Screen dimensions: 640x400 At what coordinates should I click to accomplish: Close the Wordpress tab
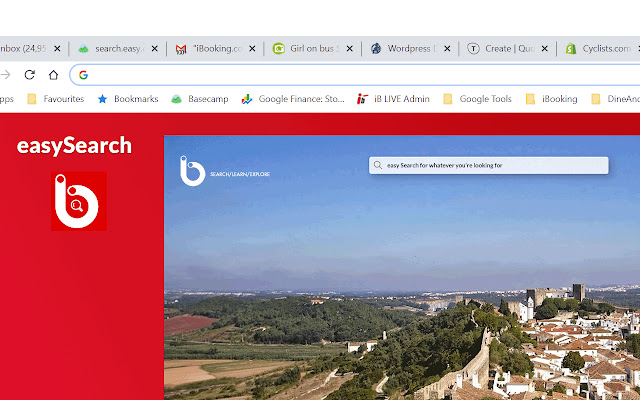click(x=447, y=49)
